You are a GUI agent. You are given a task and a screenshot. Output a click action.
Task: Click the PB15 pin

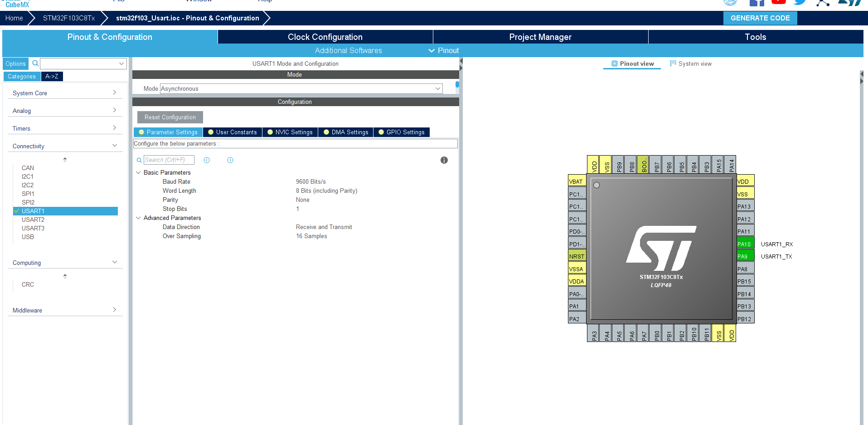(745, 281)
